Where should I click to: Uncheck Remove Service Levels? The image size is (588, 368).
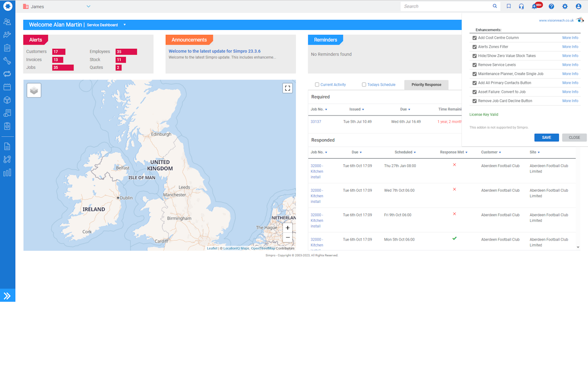475,65
